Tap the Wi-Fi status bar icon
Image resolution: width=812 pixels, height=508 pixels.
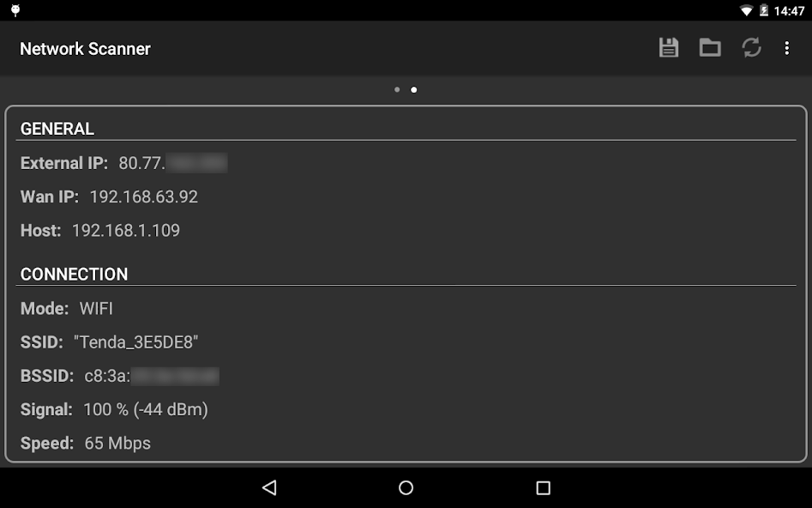coord(746,10)
